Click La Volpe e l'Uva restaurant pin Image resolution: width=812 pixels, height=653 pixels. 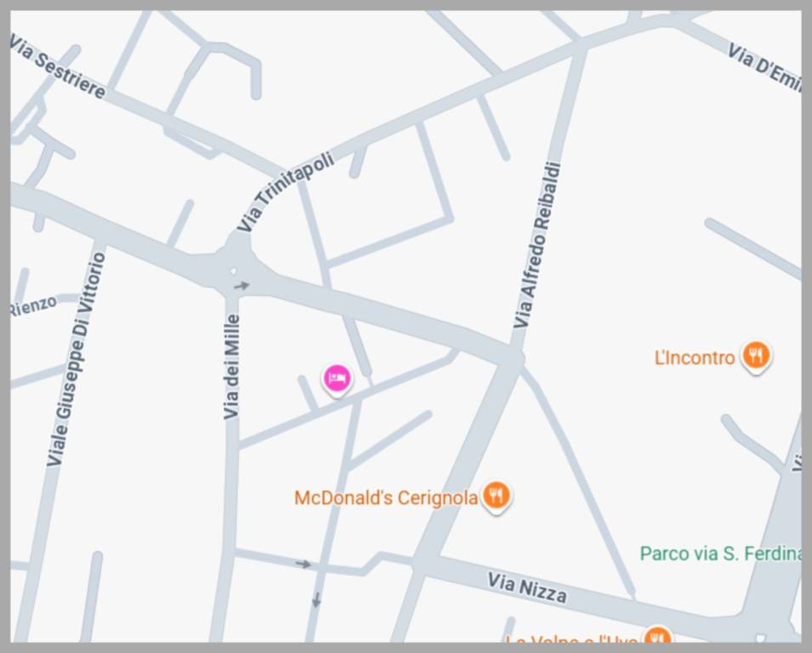658,636
